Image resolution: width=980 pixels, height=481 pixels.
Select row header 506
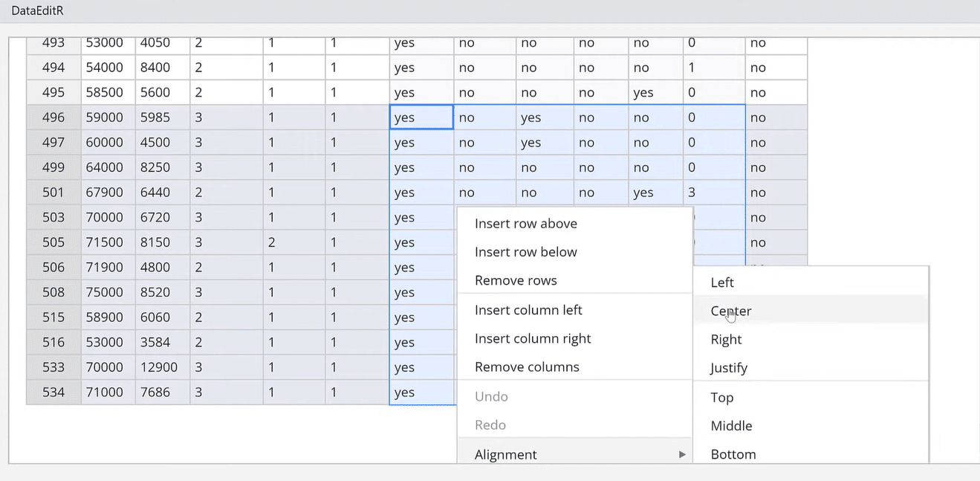(53, 268)
